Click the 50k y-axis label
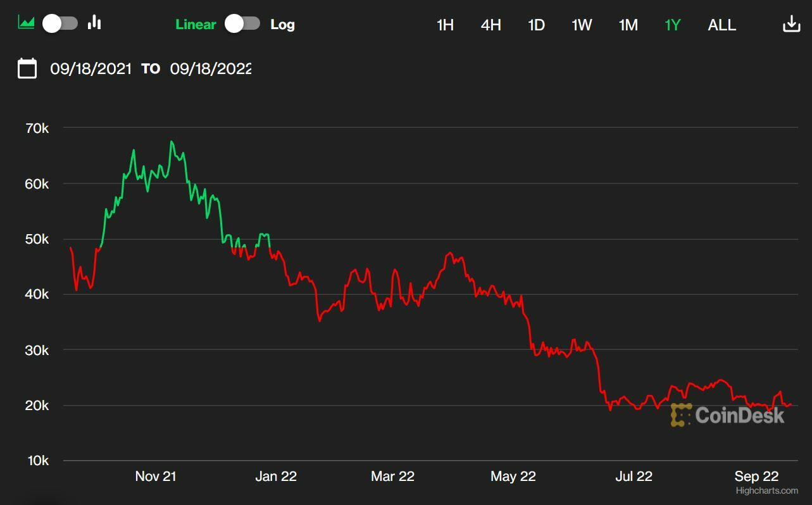The width and height of the screenshot is (812, 505). [x=37, y=239]
